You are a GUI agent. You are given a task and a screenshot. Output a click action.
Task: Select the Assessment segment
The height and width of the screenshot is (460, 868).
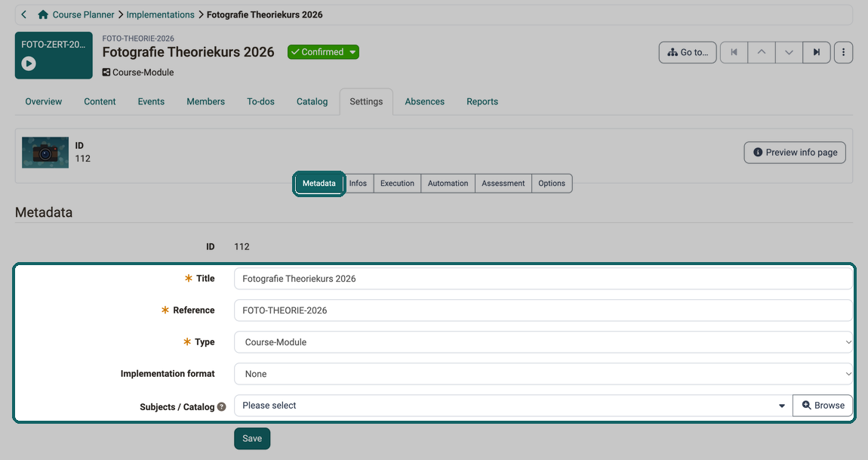(503, 184)
